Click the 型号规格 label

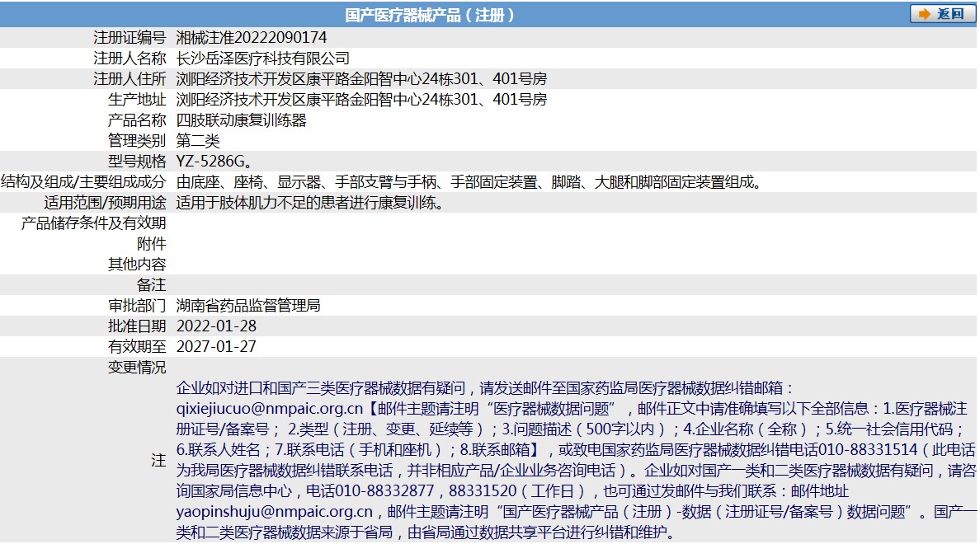(137, 161)
